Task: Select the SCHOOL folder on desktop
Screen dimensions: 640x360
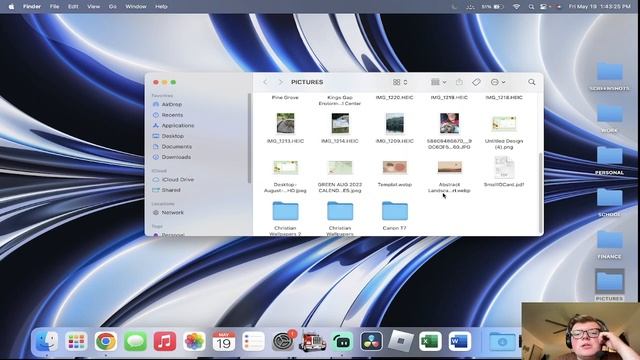Action: [x=609, y=198]
